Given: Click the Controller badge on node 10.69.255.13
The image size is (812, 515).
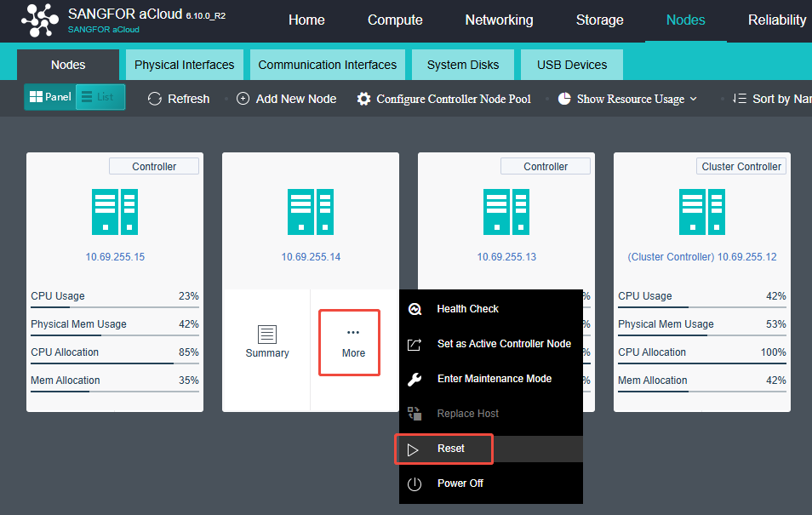Looking at the screenshot, I should (546, 166).
